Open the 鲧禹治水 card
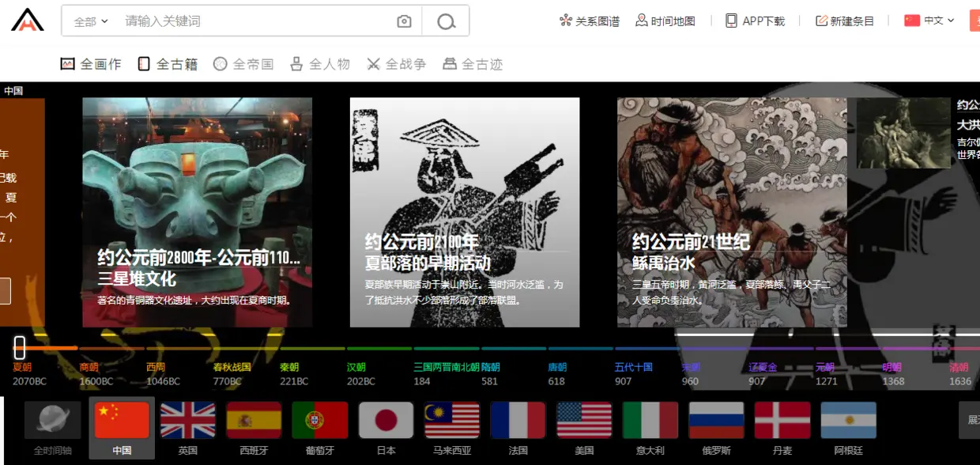Viewport: 980px width, 465px height. (732, 213)
